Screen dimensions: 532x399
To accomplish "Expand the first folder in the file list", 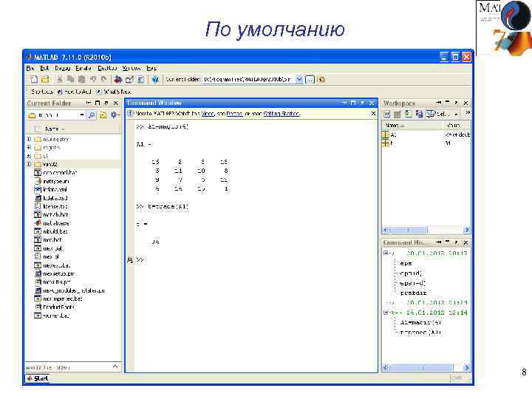I will coord(29,139).
